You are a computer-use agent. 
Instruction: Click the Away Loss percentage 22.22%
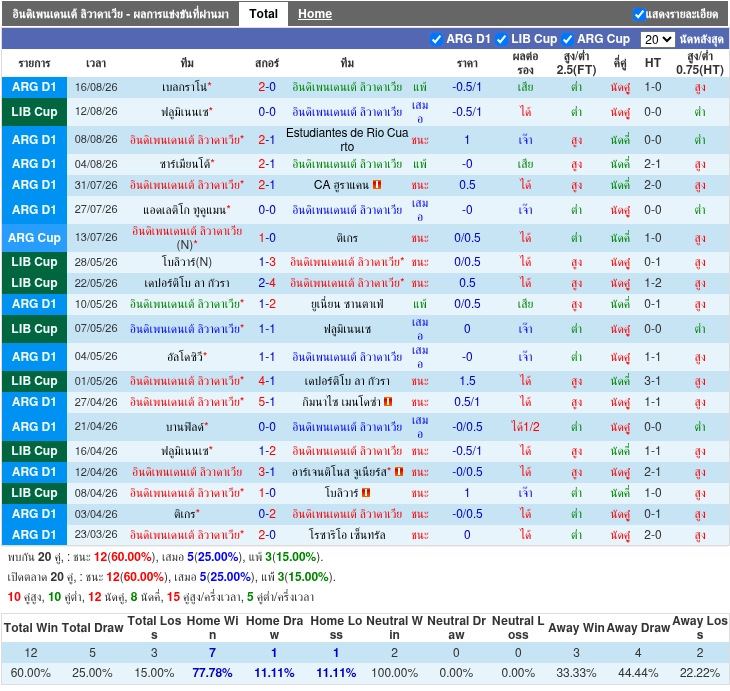point(700,673)
